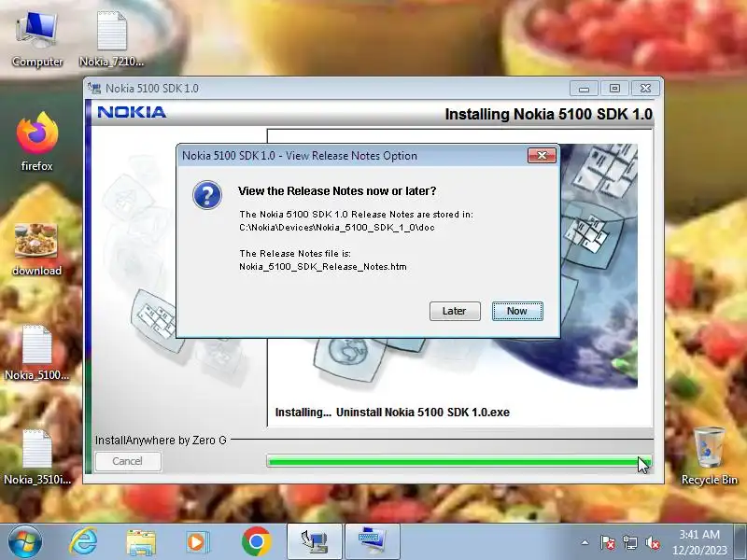This screenshot has width=747, height=560.
Task: Maximize the Nokia 5100 SDK installer window
Action: 614,89
